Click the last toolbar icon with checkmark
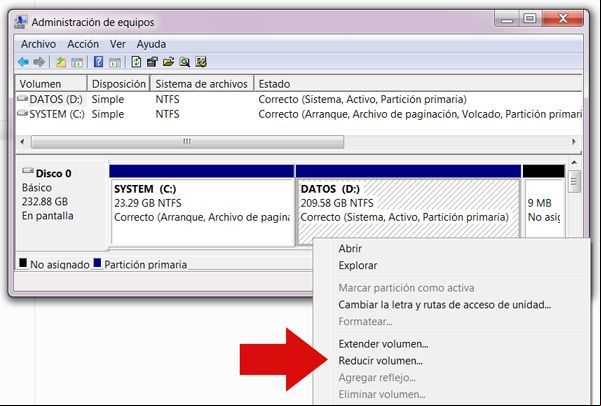 [x=201, y=62]
